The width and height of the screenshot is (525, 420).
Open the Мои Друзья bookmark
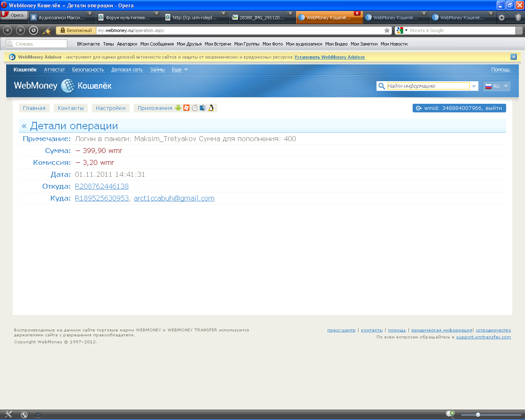click(x=189, y=44)
